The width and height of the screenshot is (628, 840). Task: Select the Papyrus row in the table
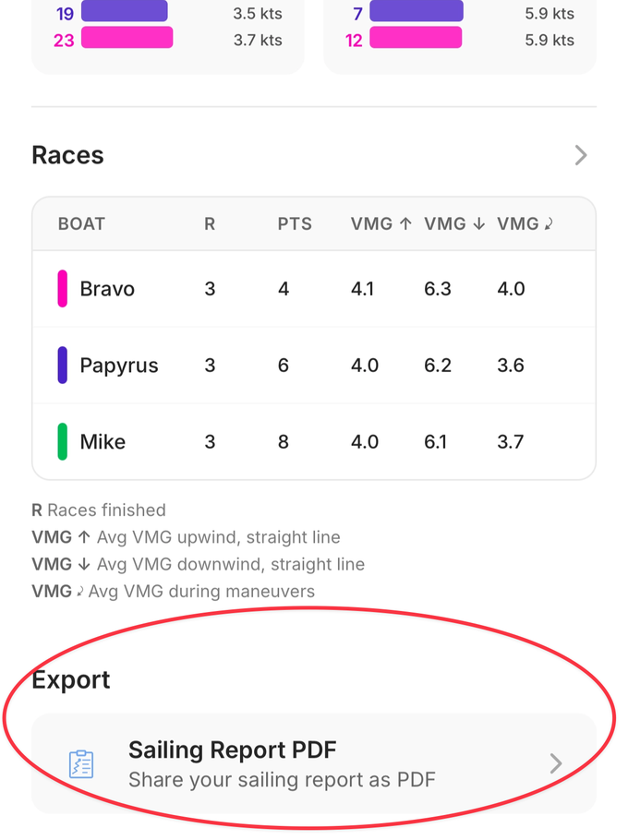coord(314,365)
